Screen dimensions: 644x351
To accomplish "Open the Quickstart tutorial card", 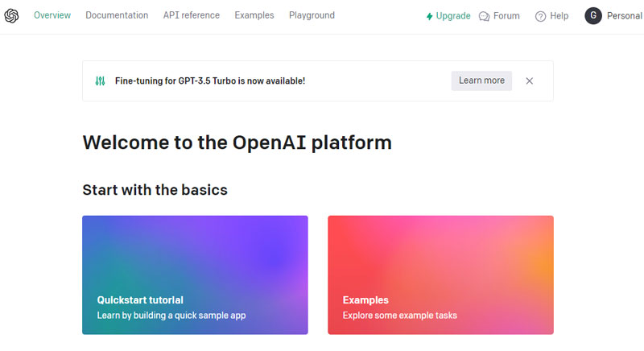I will pos(195,275).
